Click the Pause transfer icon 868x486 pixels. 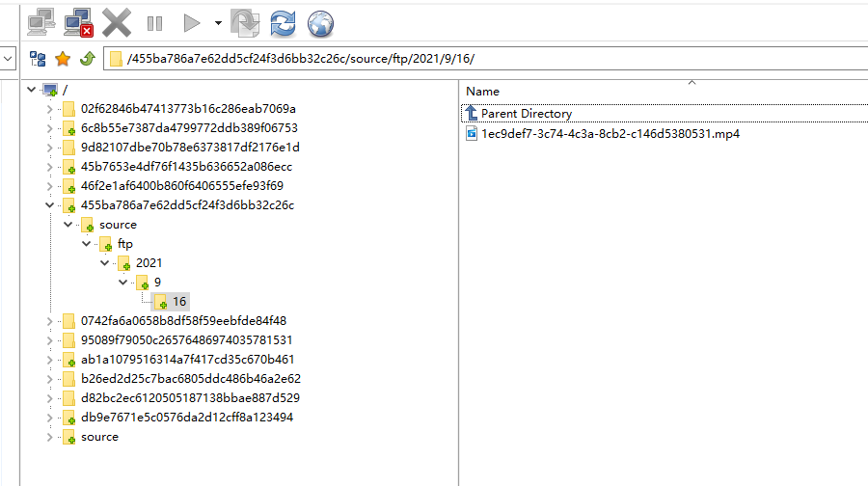[x=154, y=23]
